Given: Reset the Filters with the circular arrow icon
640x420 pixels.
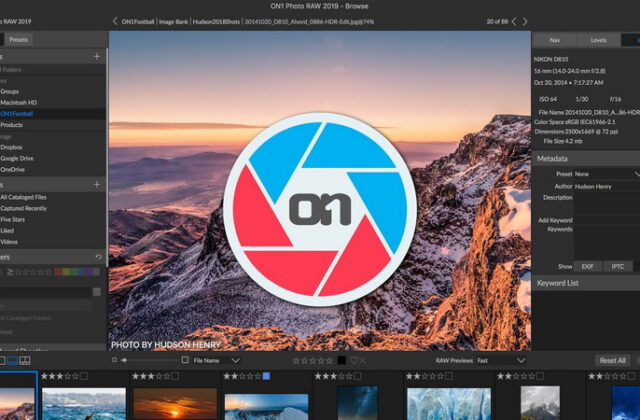Looking at the screenshot, I should click(x=98, y=257).
